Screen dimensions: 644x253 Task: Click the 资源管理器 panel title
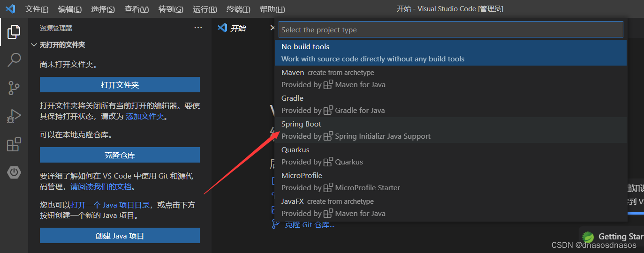[56, 28]
